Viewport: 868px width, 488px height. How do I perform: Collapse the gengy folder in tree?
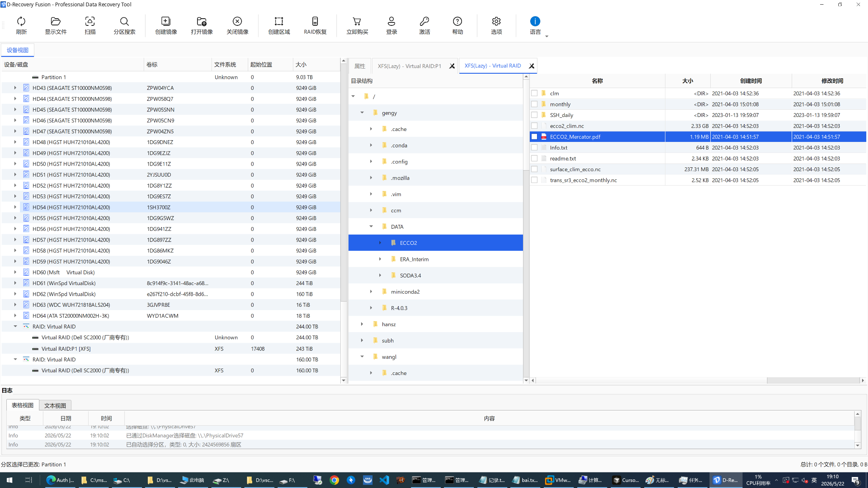click(x=362, y=113)
